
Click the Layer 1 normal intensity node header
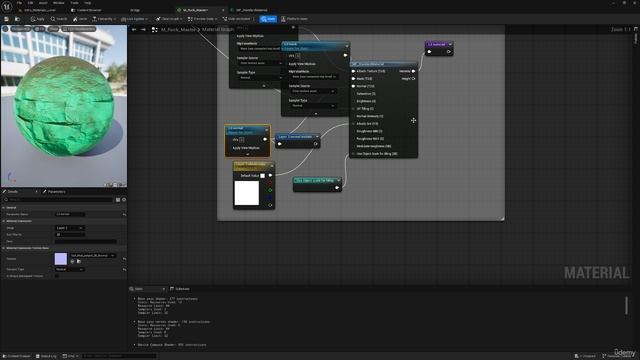[298, 137]
